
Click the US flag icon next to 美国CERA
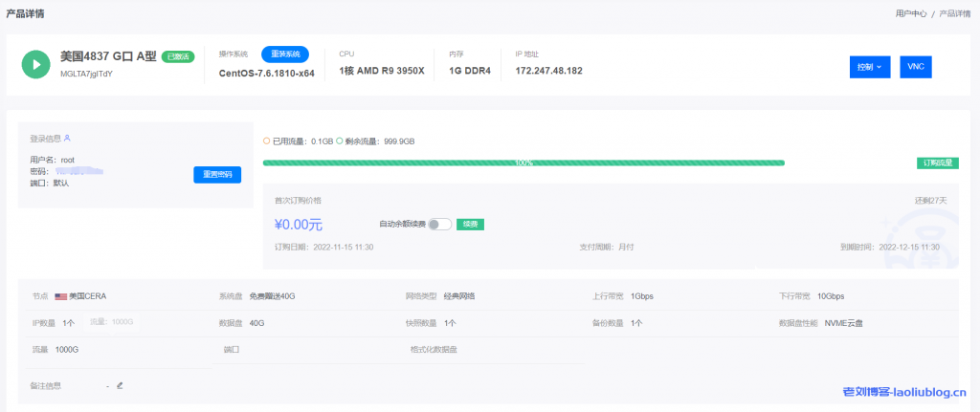(x=60, y=296)
